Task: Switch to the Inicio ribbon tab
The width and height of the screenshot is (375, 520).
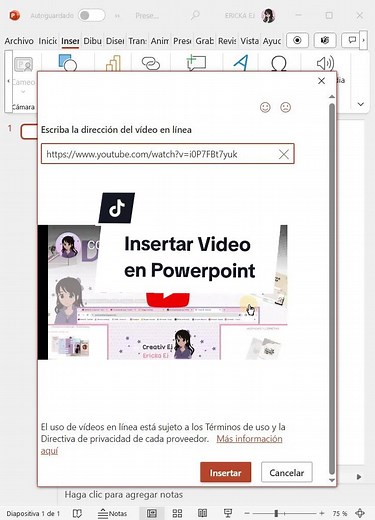Action: [48, 41]
